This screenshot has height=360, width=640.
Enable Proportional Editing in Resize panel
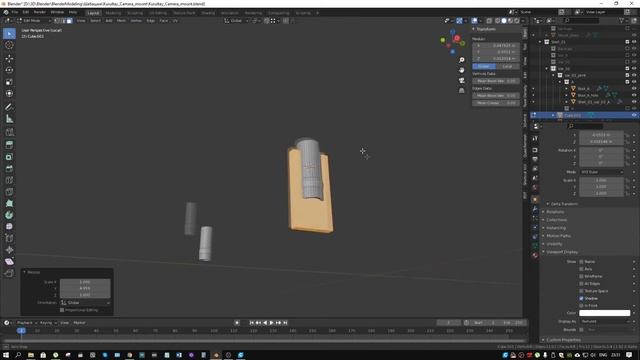(62, 310)
